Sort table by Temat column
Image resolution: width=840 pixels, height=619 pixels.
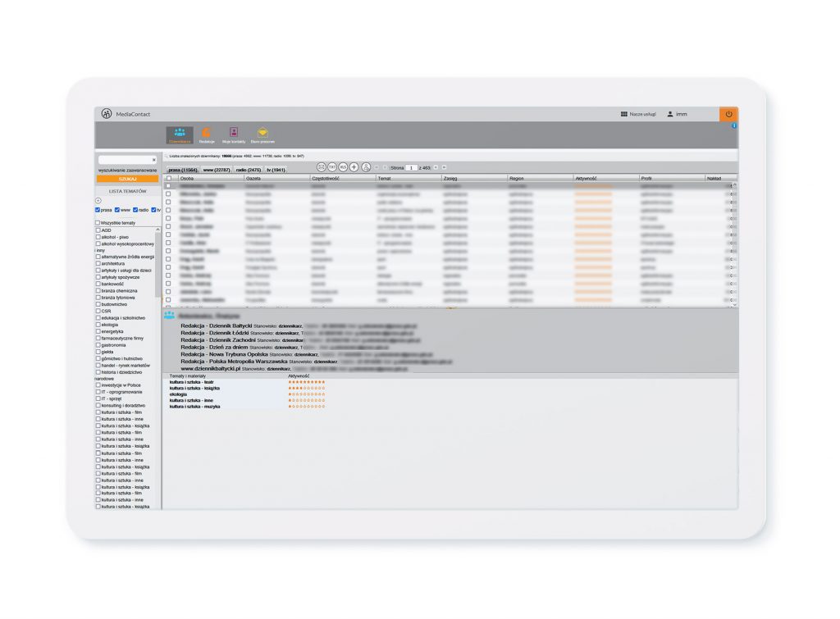coord(409,178)
